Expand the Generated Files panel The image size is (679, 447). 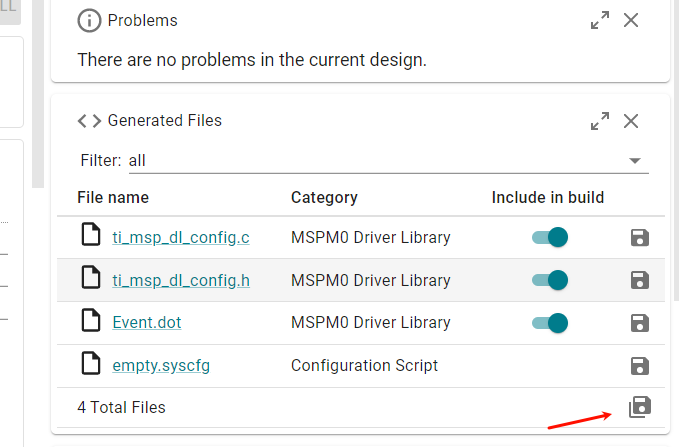pyautogui.click(x=600, y=121)
